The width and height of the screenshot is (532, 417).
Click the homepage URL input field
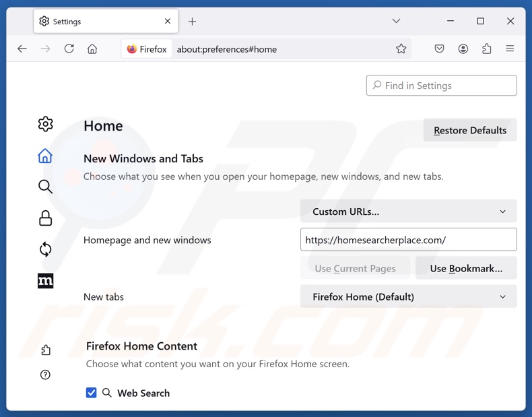[409, 240]
